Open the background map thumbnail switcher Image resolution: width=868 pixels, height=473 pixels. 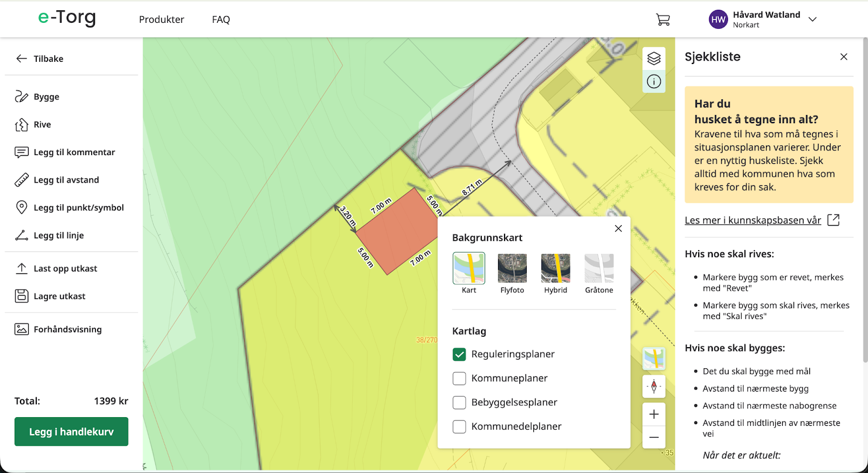654,359
